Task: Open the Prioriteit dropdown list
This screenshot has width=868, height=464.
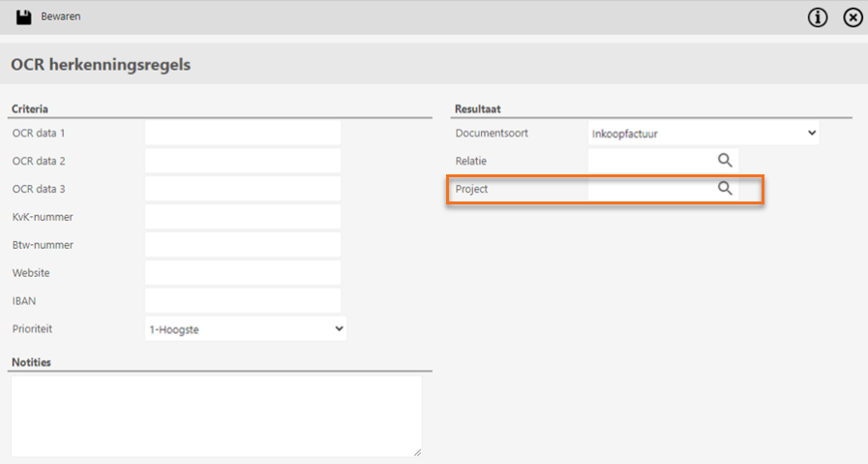Action: click(245, 328)
